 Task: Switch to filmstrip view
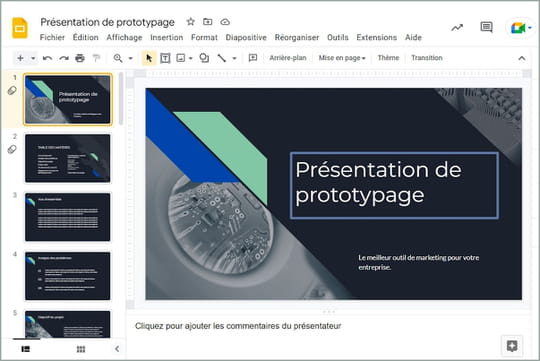click(26, 349)
